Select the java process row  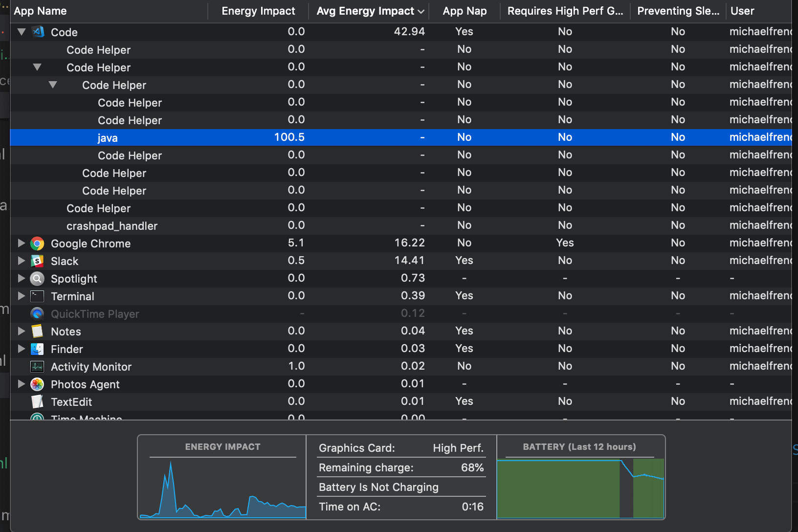coord(196,137)
